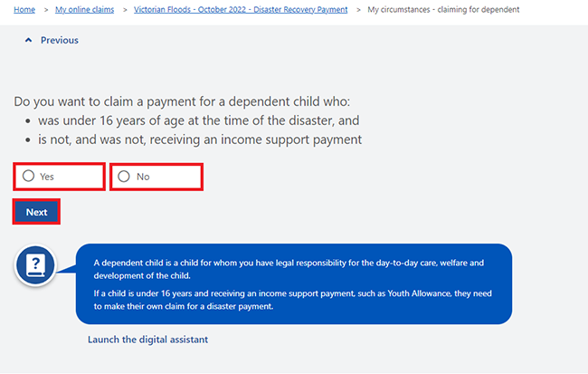588x374 pixels.
Task: Select the Yes radio button
Action: [29, 177]
